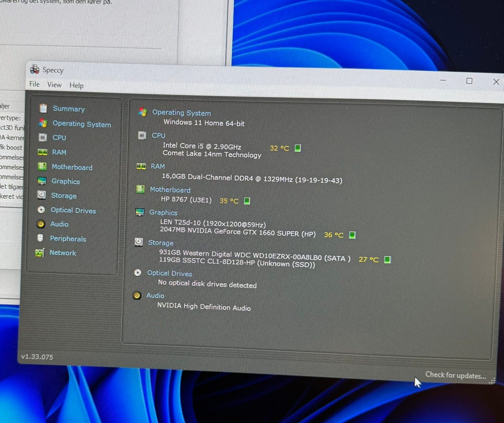Click the Windows flag icon in summary pane
The image size is (504, 423).
[143, 112]
